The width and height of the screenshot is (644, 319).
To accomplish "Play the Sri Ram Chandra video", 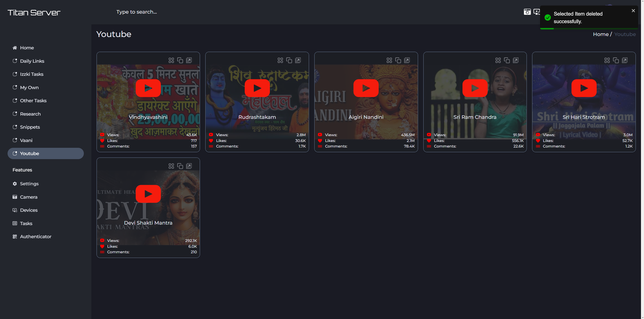I will click(x=475, y=88).
